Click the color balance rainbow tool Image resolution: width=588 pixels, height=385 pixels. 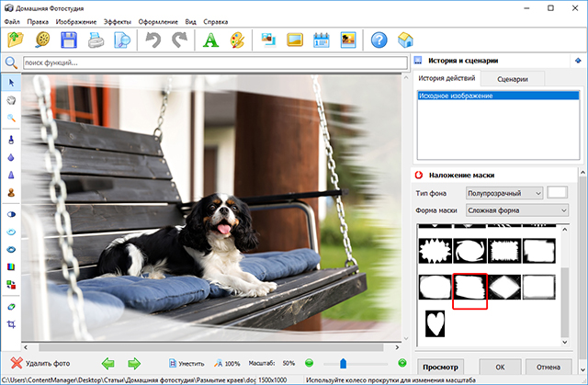point(11,266)
